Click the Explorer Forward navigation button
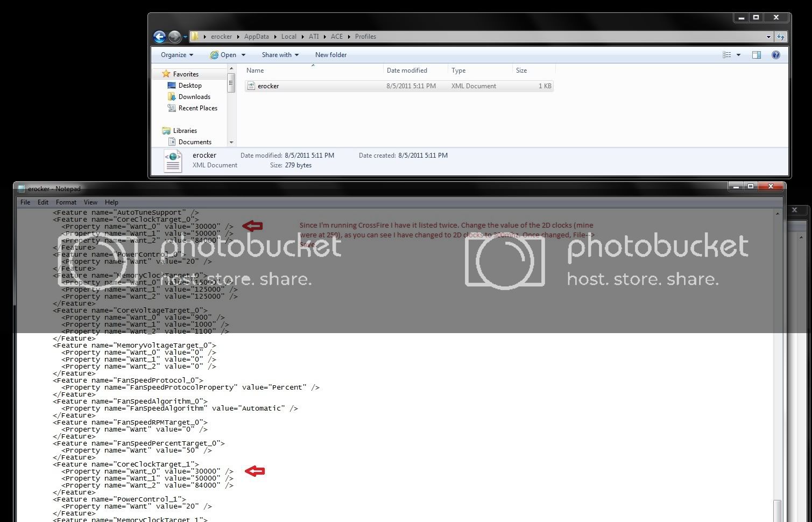 [x=174, y=37]
